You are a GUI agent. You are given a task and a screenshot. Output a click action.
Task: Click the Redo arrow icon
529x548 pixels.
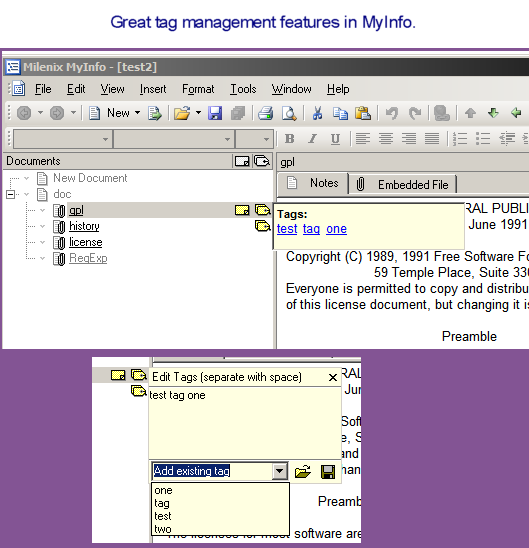point(415,113)
